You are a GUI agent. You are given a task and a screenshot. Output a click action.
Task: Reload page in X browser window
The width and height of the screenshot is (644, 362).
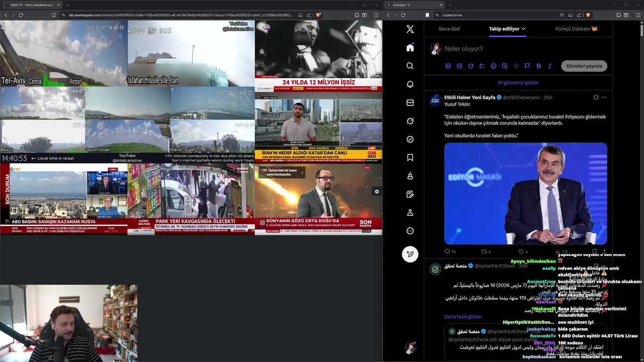[x=403, y=15]
